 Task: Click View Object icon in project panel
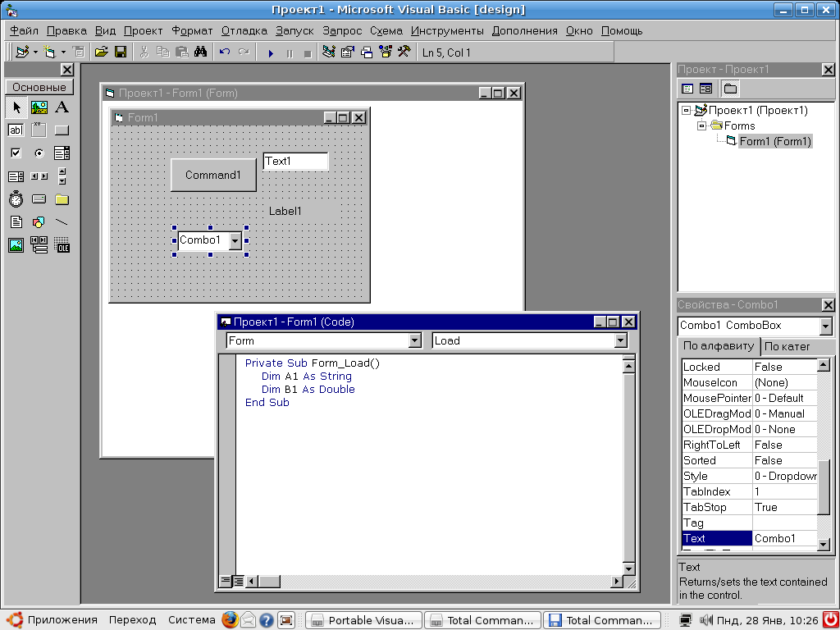[706, 89]
